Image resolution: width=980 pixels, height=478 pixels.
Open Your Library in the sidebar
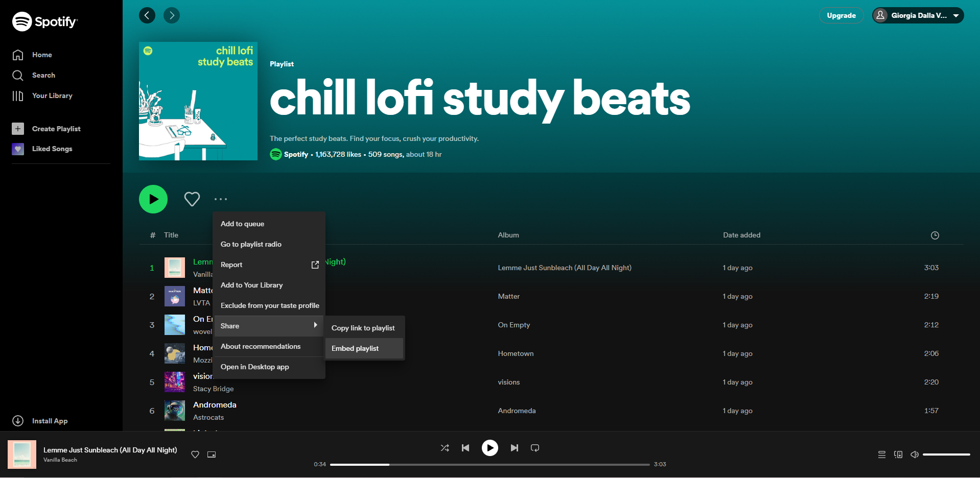53,95
